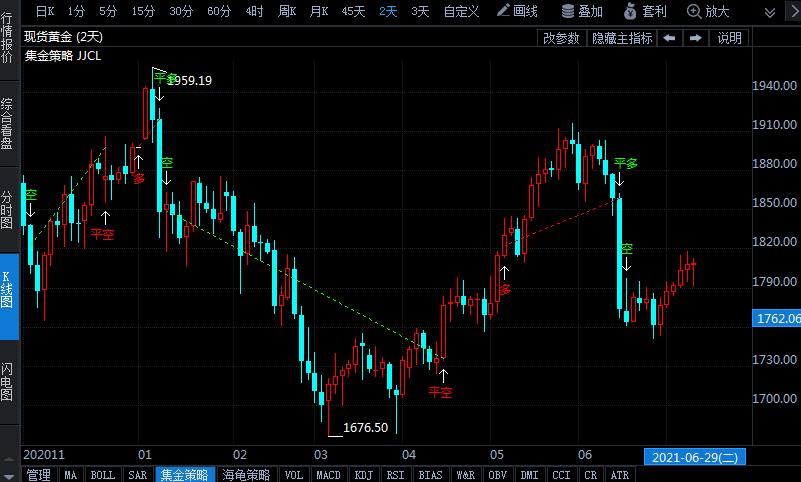Select the DMI indicator tab
The width and height of the screenshot is (801, 482).
(529, 475)
